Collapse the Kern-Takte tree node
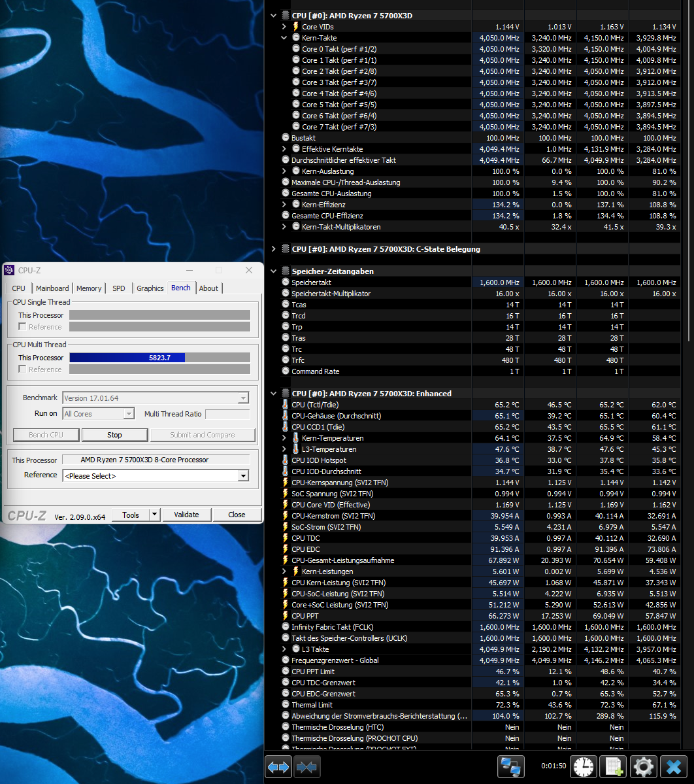The height and width of the screenshot is (784, 694). point(284,37)
